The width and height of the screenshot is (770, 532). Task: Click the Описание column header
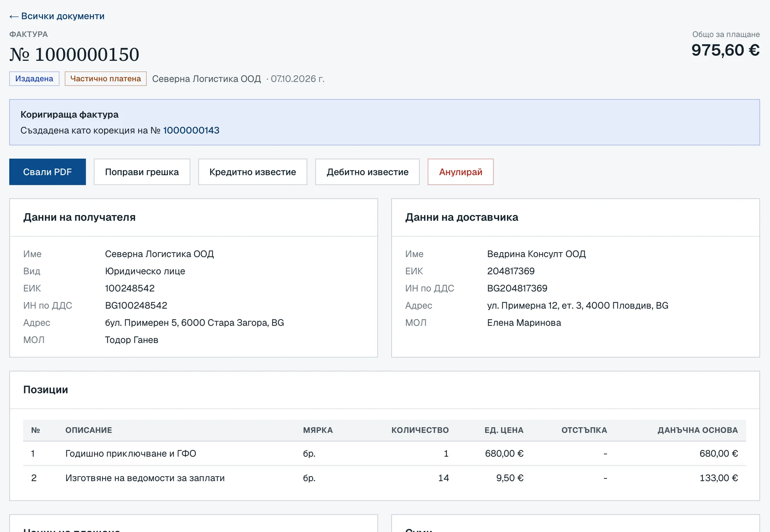pyautogui.click(x=89, y=430)
